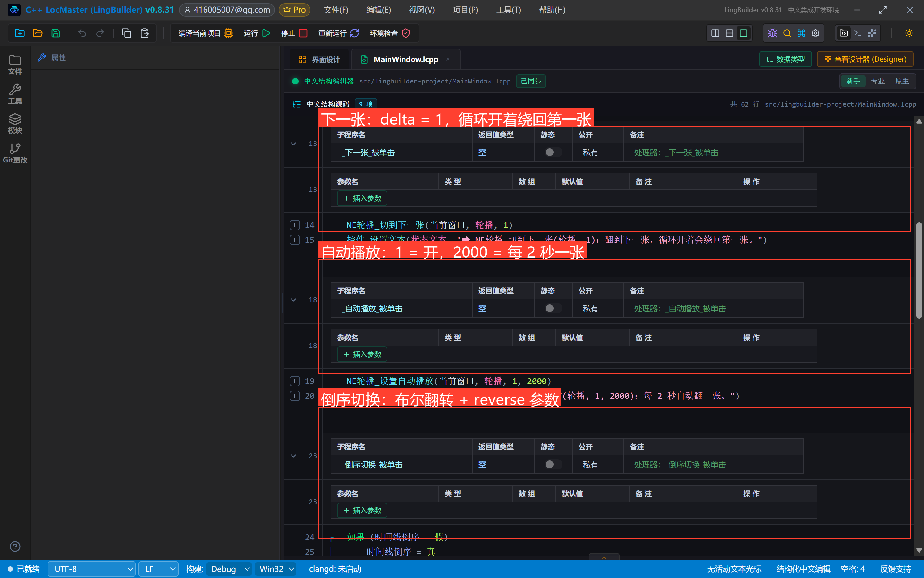Open the 文件(F) menu
This screenshot has width=924, height=578.
click(336, 10)
